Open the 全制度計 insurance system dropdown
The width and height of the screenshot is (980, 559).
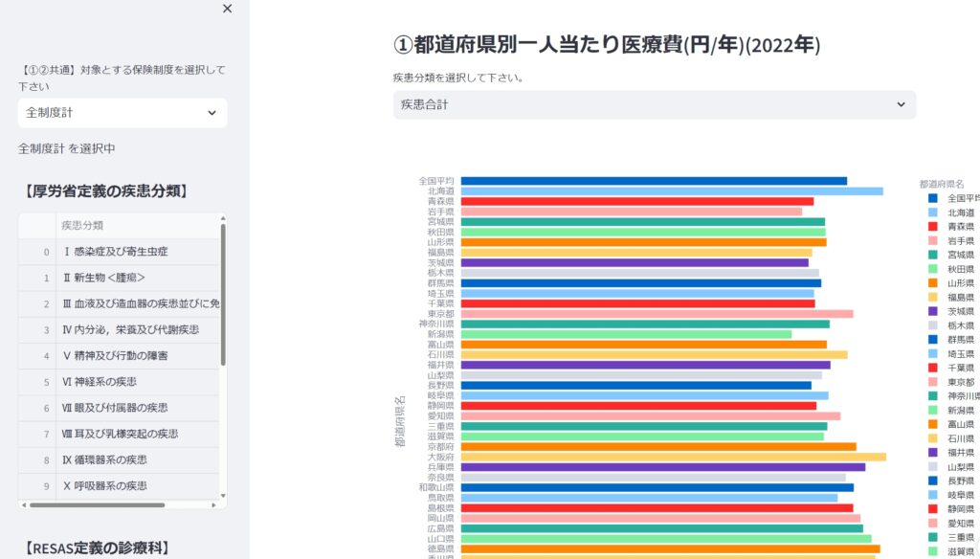click(122, 113)
